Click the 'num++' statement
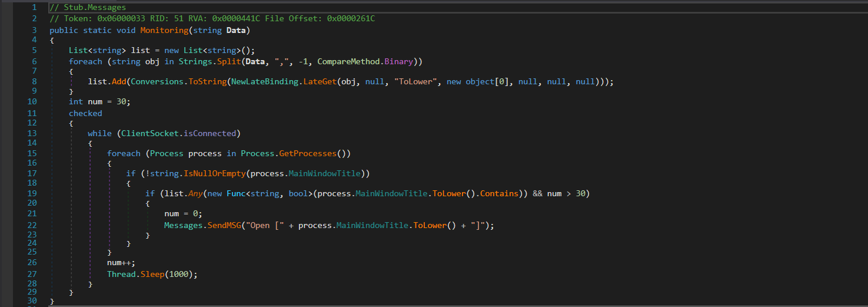The image size is (868, 307). pos(121,263)
